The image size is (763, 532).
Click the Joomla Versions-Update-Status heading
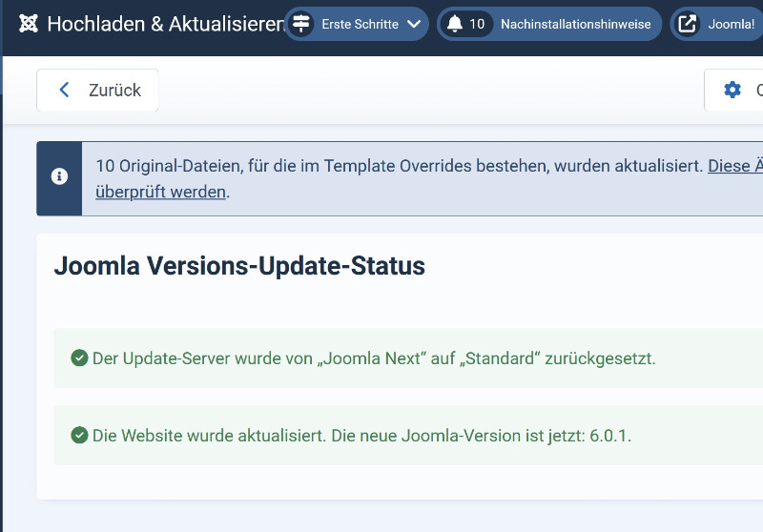239,266
